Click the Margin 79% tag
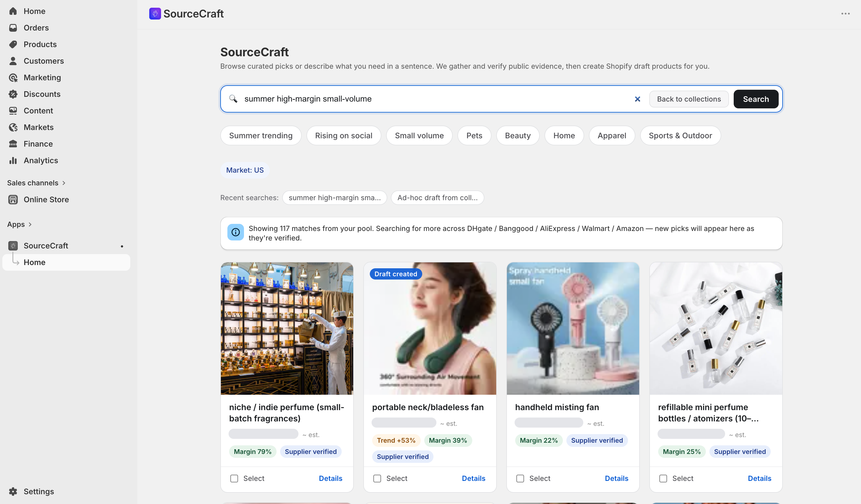The image size is (861, 504). tap(253, 452)
